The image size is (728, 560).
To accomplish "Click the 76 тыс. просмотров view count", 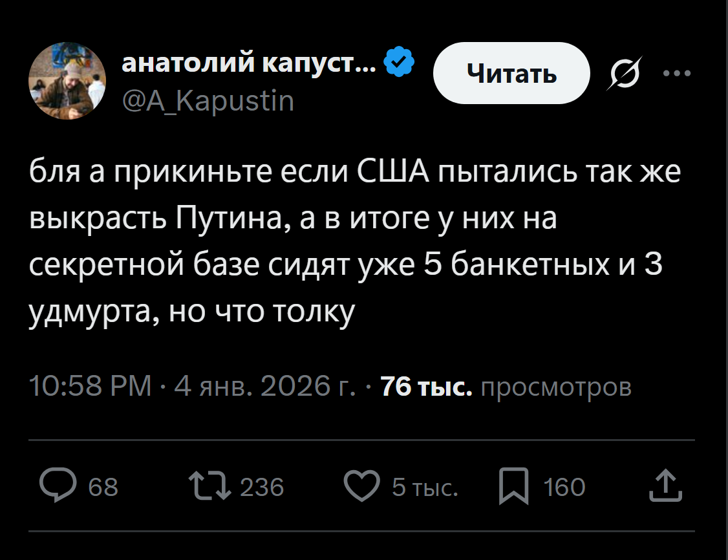I will tap(506, 387).
